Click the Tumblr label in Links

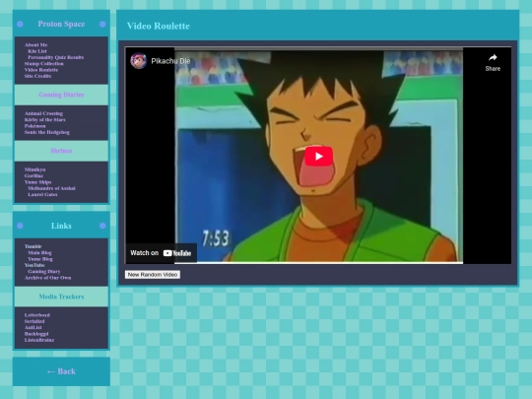[x=33, y=246]
